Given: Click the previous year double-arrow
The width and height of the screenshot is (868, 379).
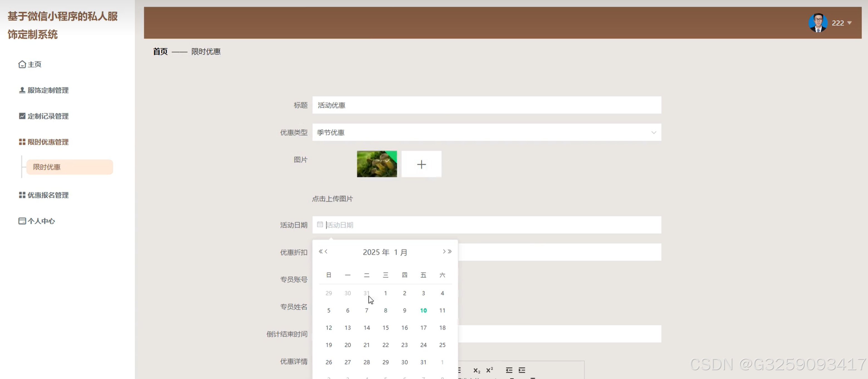Looking at the screenshot, I should point(320,251).
